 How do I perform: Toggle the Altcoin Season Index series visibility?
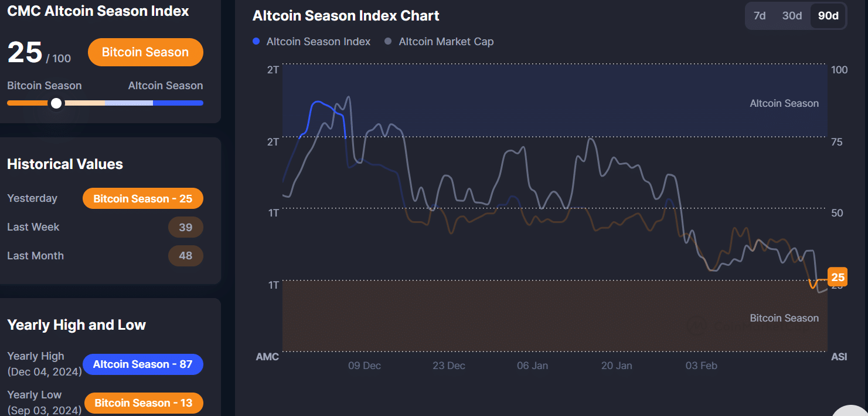(x=318, y=41)
